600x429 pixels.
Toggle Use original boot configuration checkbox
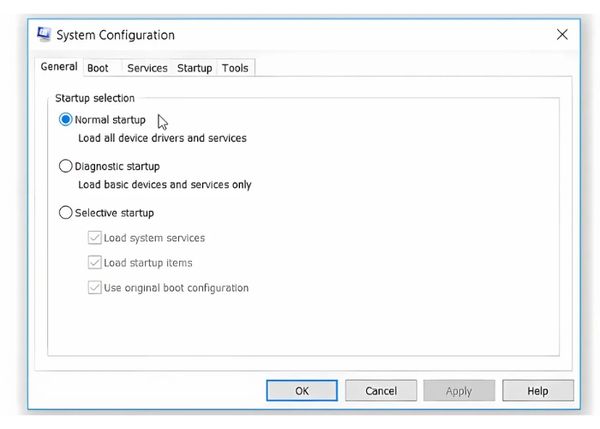click(95, 288)
